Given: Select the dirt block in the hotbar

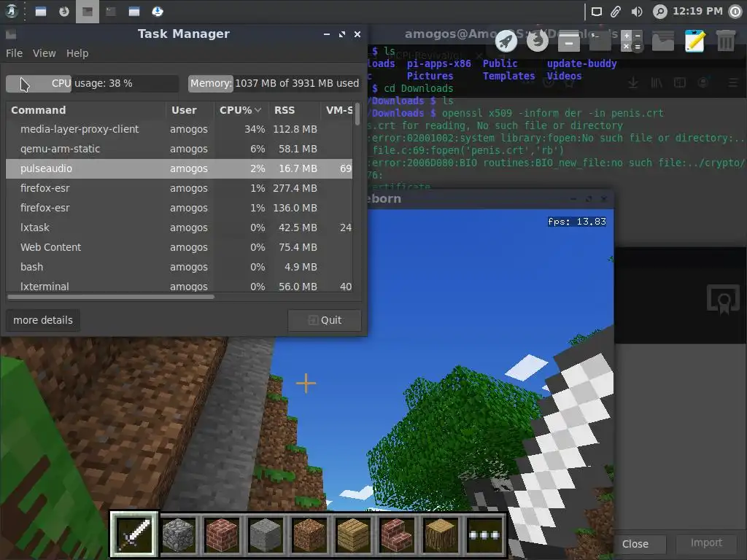Looking at the screenshot, I should 309,534.
